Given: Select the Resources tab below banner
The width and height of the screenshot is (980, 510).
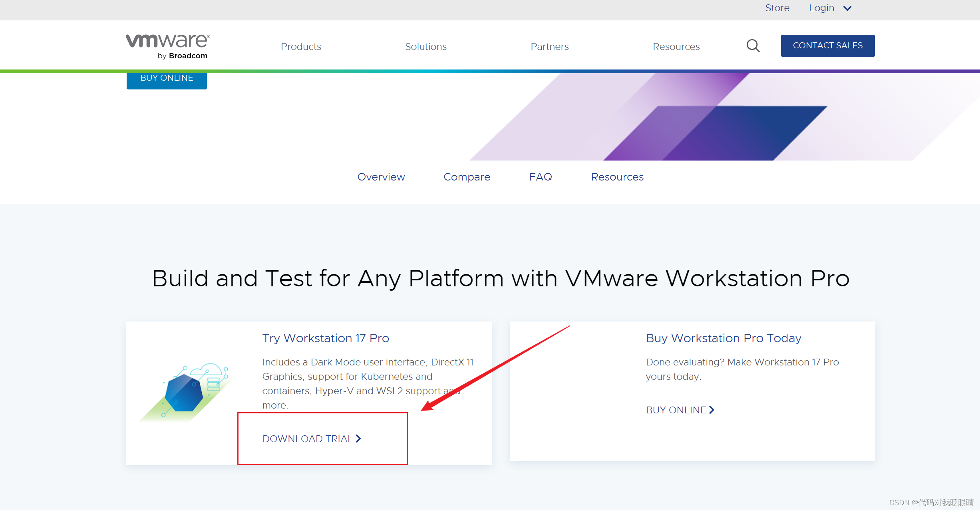Looking at the screenshot, I should (617, 177).
